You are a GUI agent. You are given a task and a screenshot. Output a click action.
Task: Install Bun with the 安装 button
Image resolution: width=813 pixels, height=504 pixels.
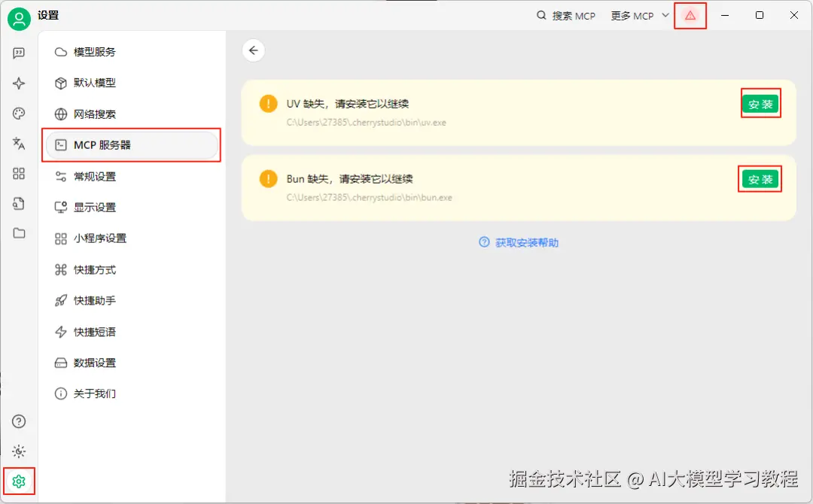[760, 178]
